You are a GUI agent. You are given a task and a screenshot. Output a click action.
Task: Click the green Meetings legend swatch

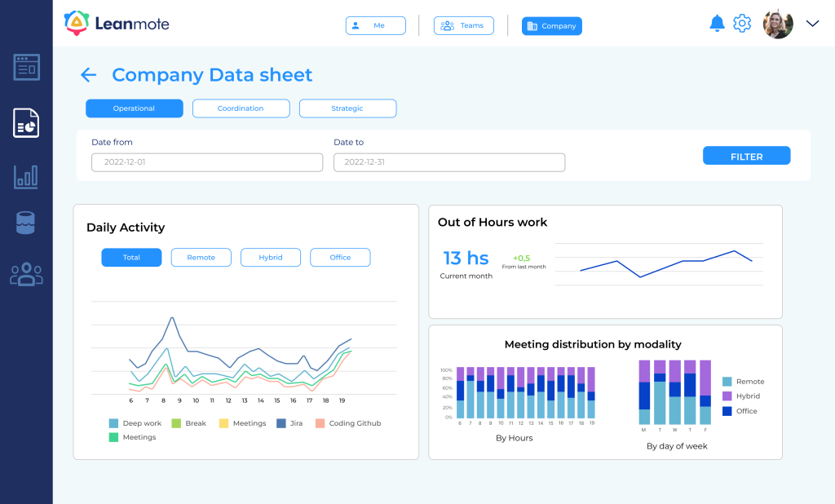click(x=113, y=437)
